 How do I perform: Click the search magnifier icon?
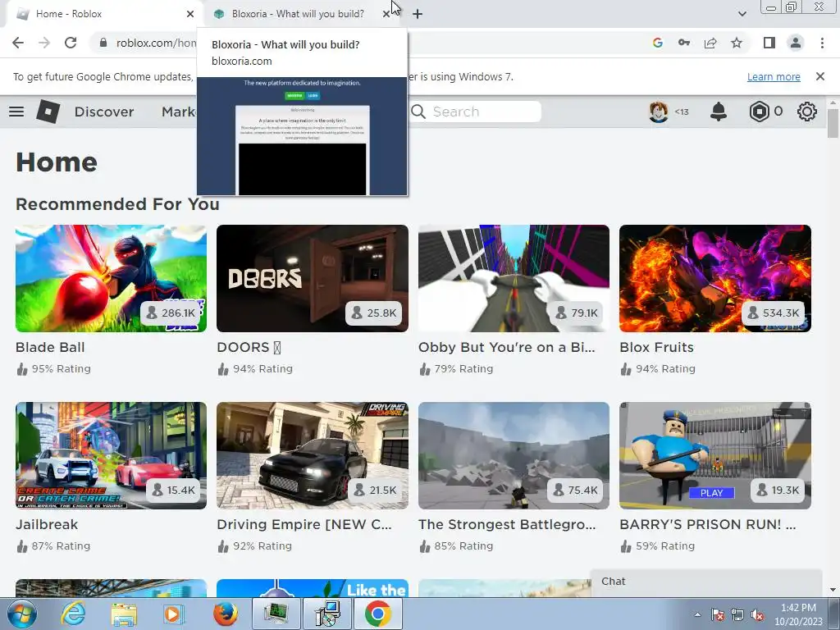[418, 112]
